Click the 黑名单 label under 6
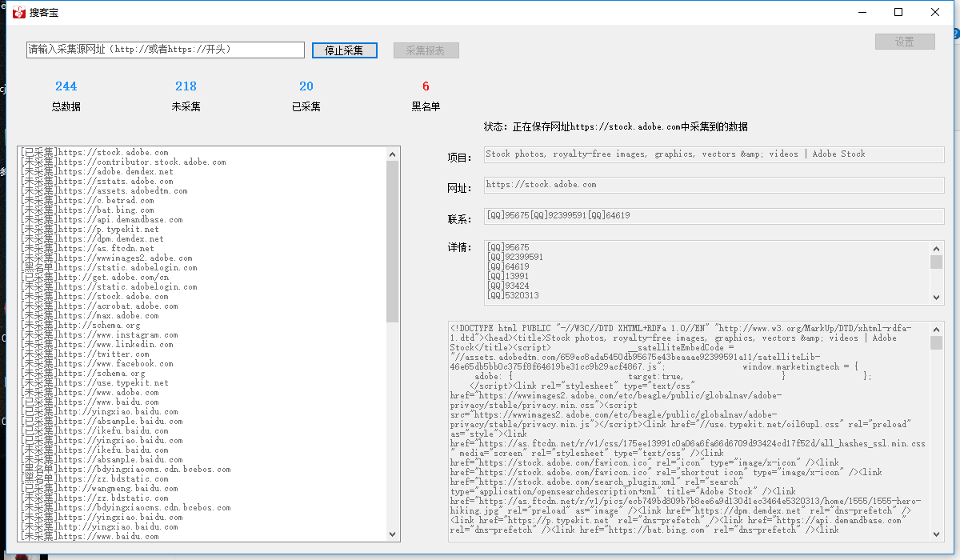960x560 pixels. point(426,106)
